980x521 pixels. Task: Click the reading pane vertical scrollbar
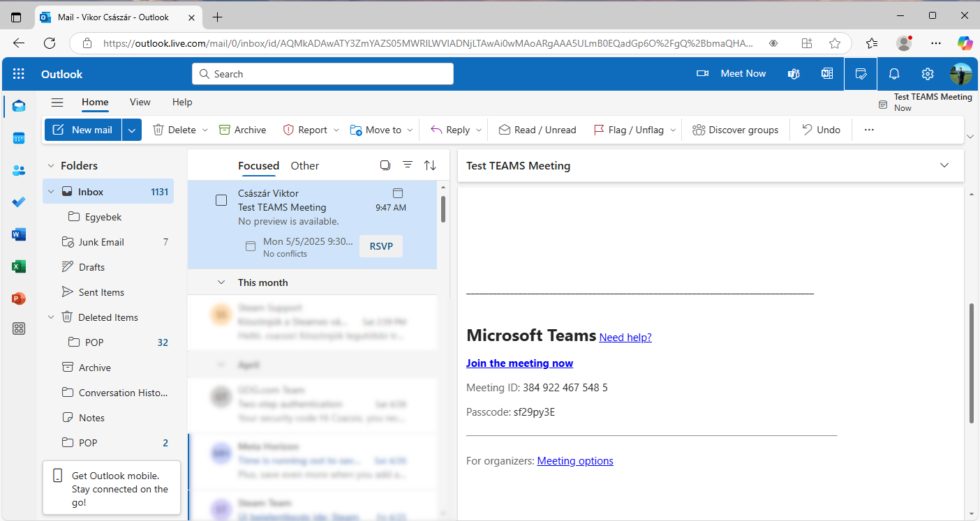pyautogui.click(x=971, y=363)
